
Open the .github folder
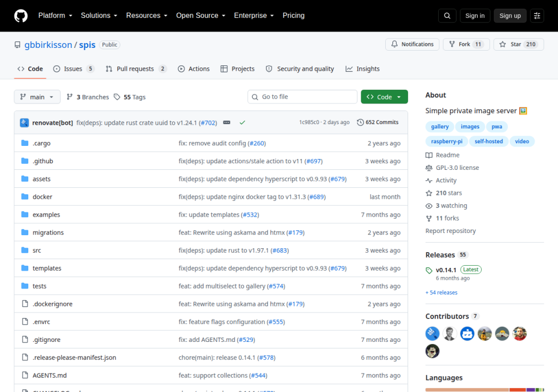43,161
